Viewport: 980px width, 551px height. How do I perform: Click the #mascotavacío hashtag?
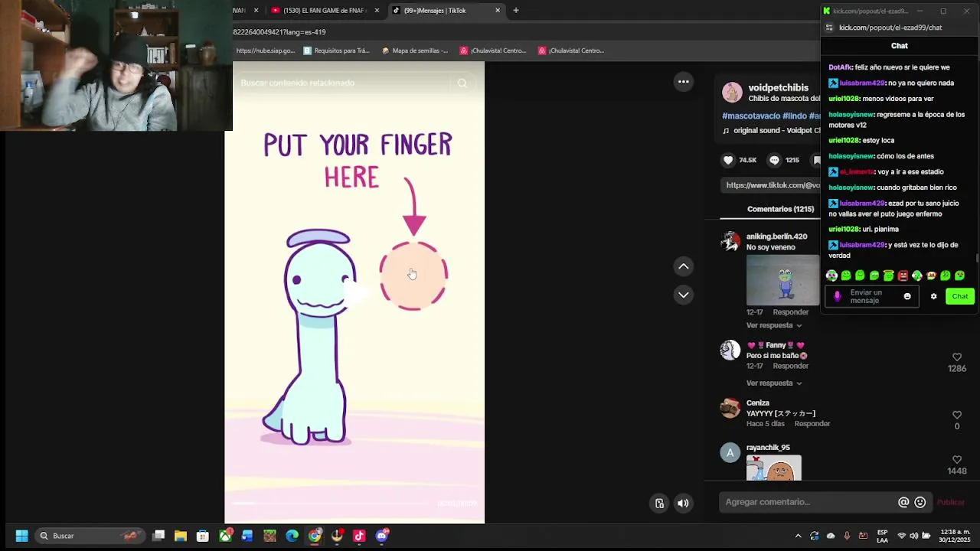751,116
